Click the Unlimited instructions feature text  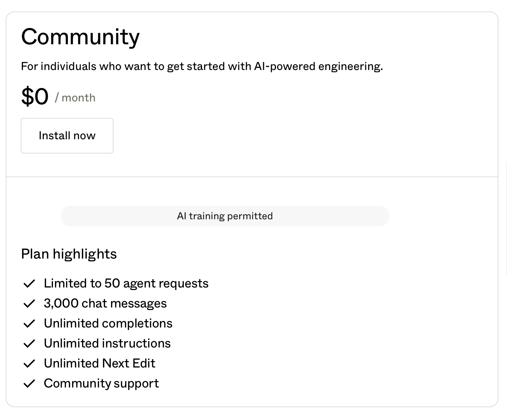(x=107, y=344)
